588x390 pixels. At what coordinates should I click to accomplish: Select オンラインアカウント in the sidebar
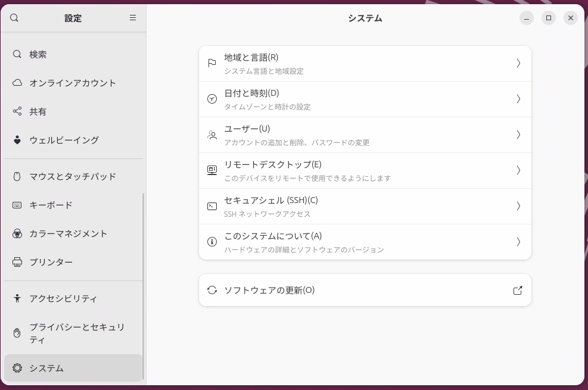coord(73,83)
